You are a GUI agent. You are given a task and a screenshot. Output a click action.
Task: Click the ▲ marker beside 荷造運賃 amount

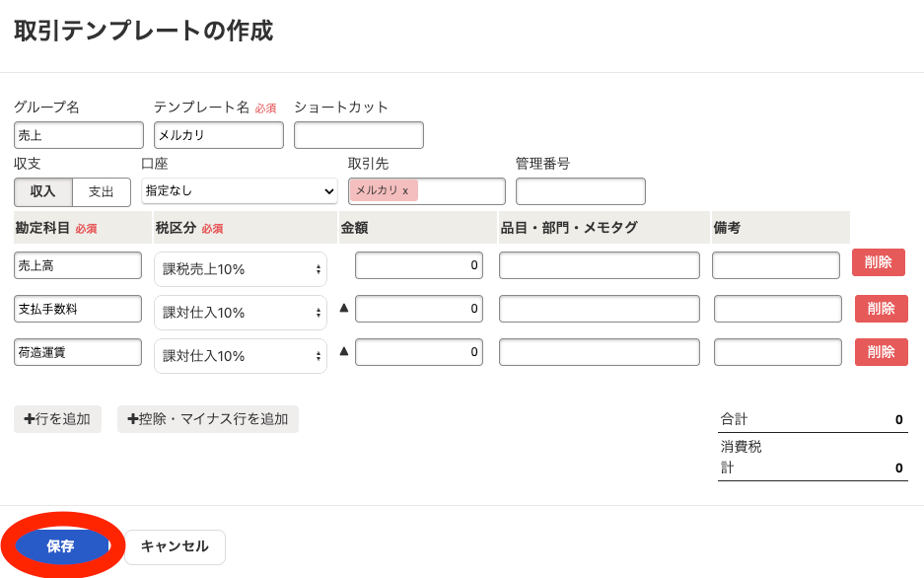tap(343, 350)
